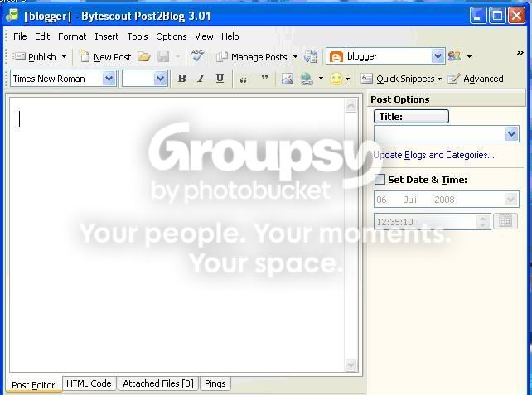Expand the Manage Posts dropdown arrow
This screenshot has width=532, height=395.
295,57
